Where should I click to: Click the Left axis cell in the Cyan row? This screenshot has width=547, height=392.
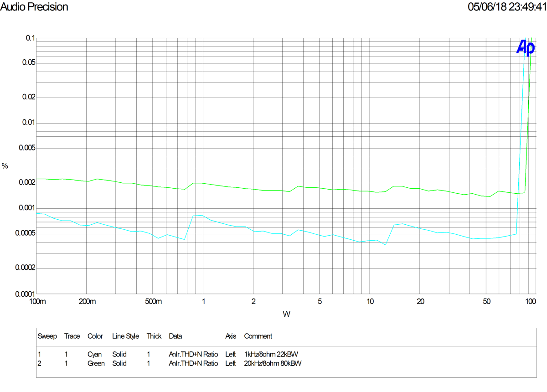pos(231,354)
